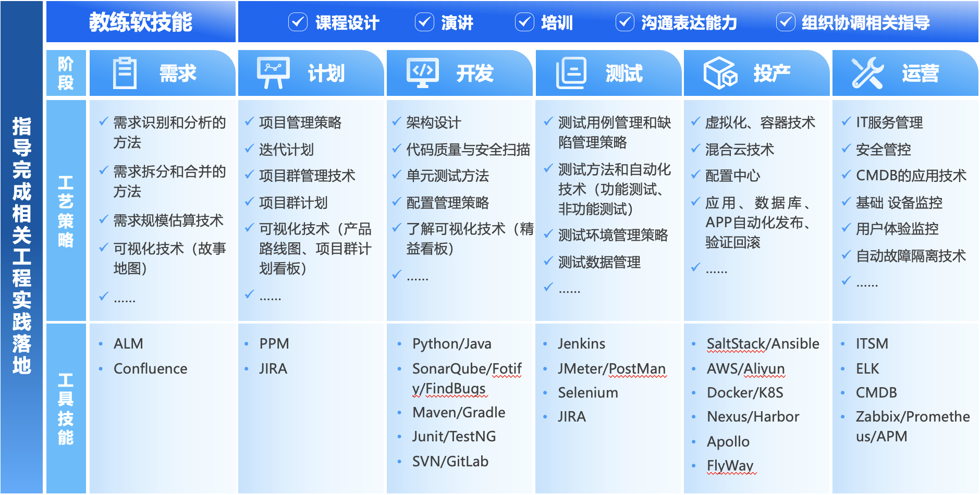Click the checkbox next to 课程设计
980x495 pixels.
coord(298,22)
